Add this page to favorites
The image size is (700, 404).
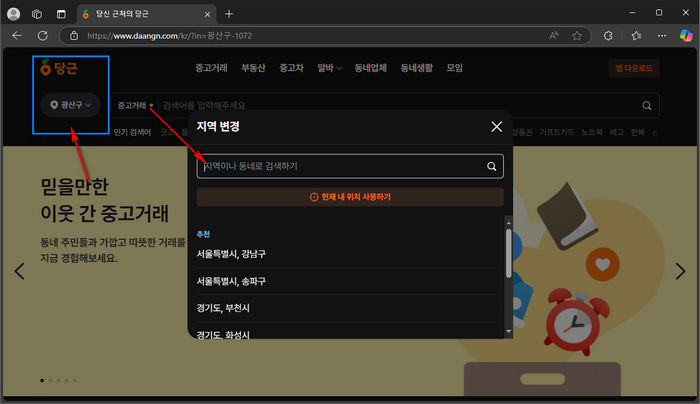coord(577,36)
